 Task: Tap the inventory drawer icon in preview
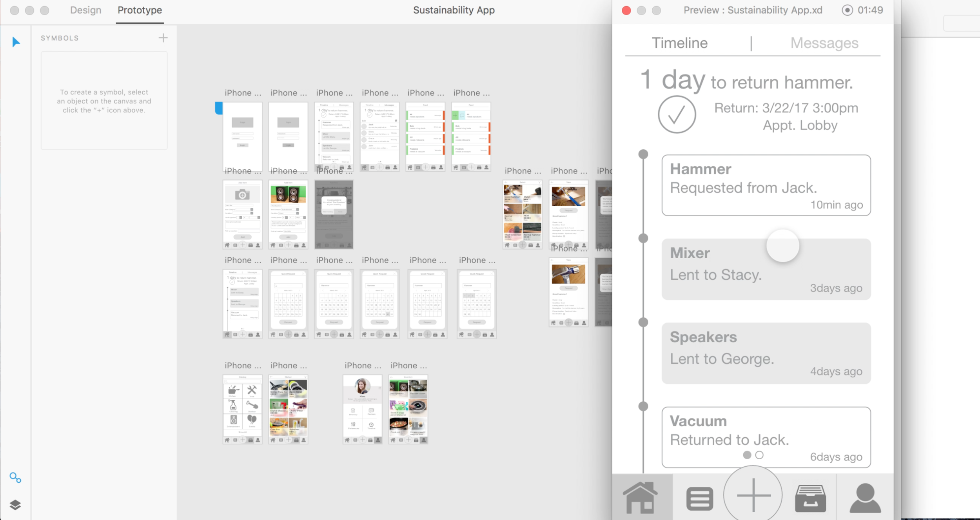[810, 498]
